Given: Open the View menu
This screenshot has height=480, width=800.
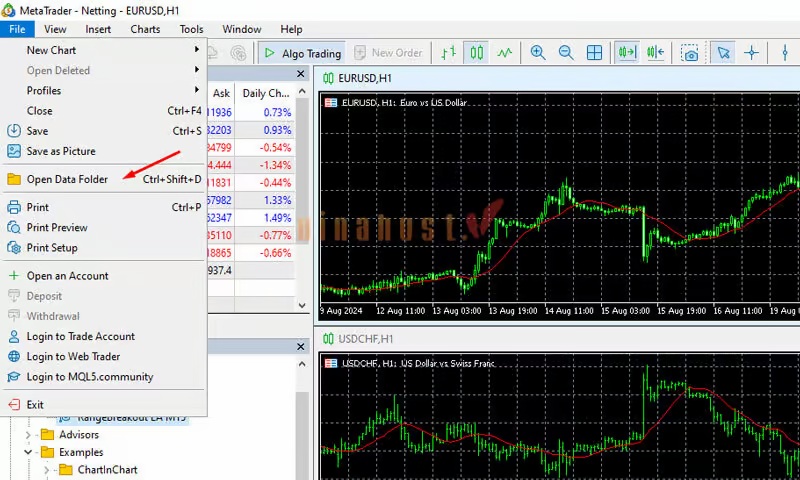Looking at the screenshot, I should click(x=55, y=29).
